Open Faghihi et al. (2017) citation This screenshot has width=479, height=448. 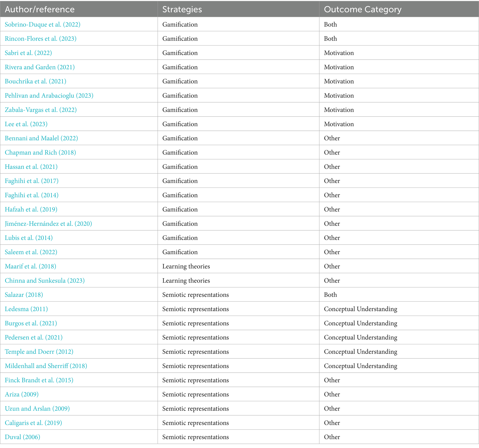[32, 181]
